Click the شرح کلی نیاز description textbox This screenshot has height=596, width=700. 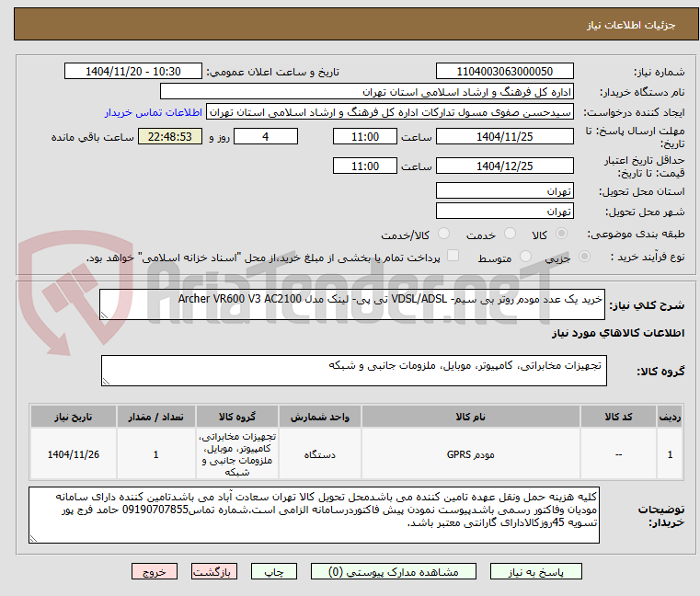(x=352, y=304)
